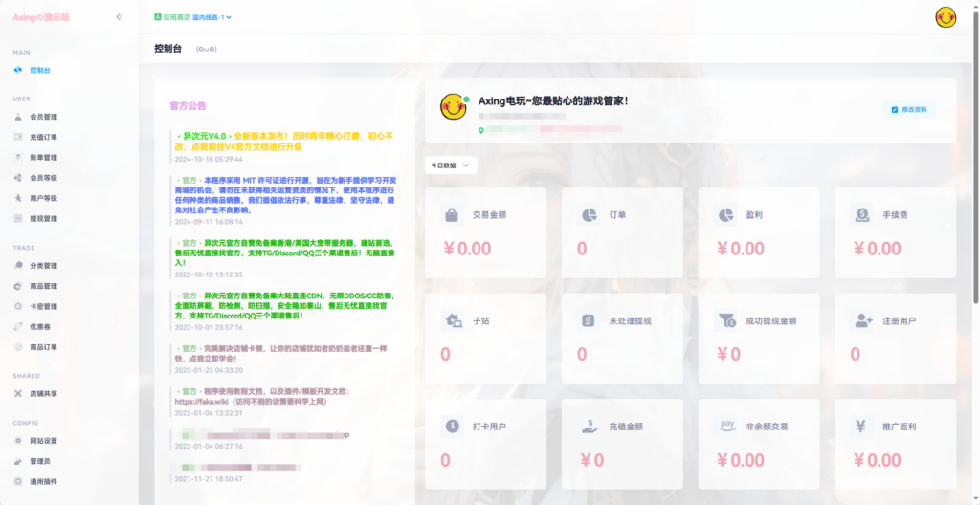
Task: Click the 注册用户 add-user icon
Action: [862, 320]
